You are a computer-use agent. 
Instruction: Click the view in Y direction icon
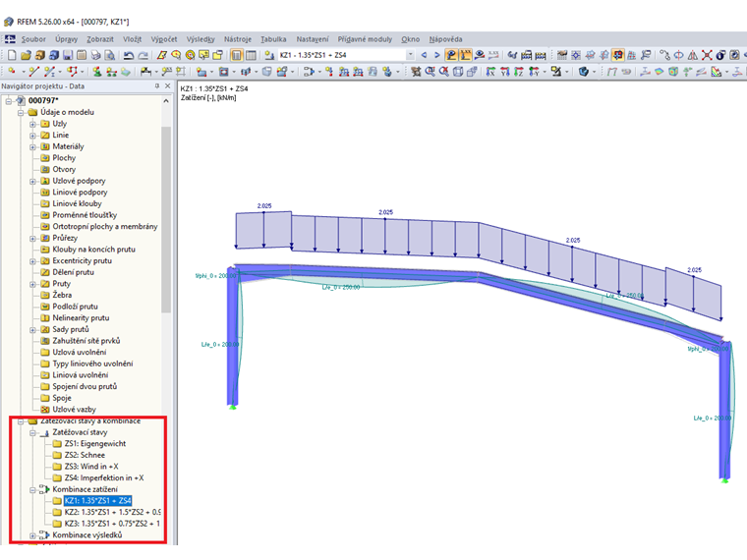[x=505, y=72]
